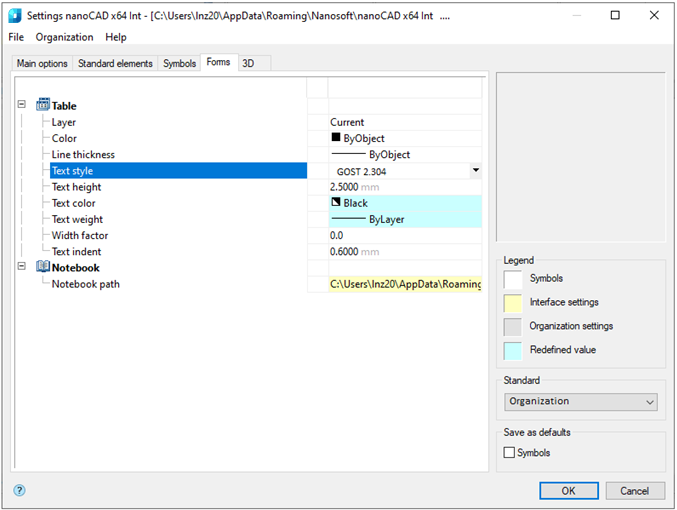Image resolution: width=677 pixels, height=510 pixels.
Task: Collapse the Table tree group
Action: [x=22, y=104]
